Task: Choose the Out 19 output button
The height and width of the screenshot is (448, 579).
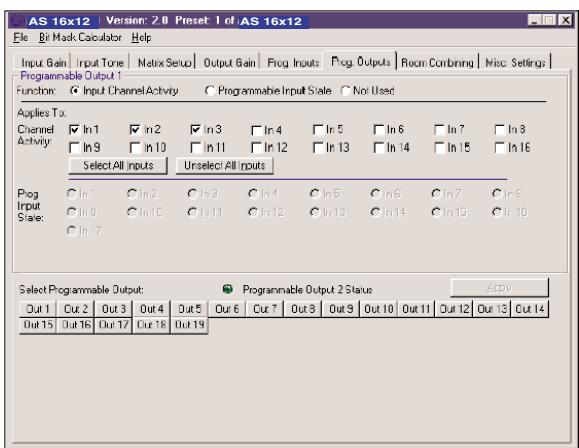Action: [190, 325]
